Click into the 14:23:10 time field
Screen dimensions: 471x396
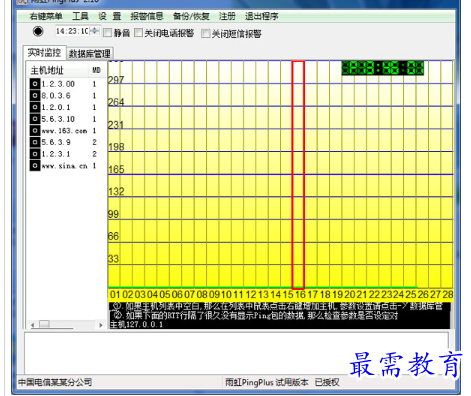(x=72, y=31)
